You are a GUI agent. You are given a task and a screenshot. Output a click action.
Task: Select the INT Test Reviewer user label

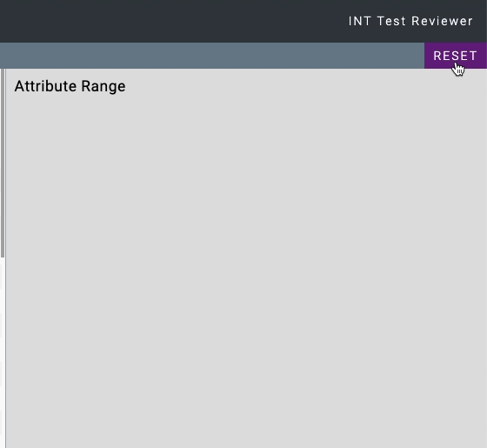tap(410, 21)
